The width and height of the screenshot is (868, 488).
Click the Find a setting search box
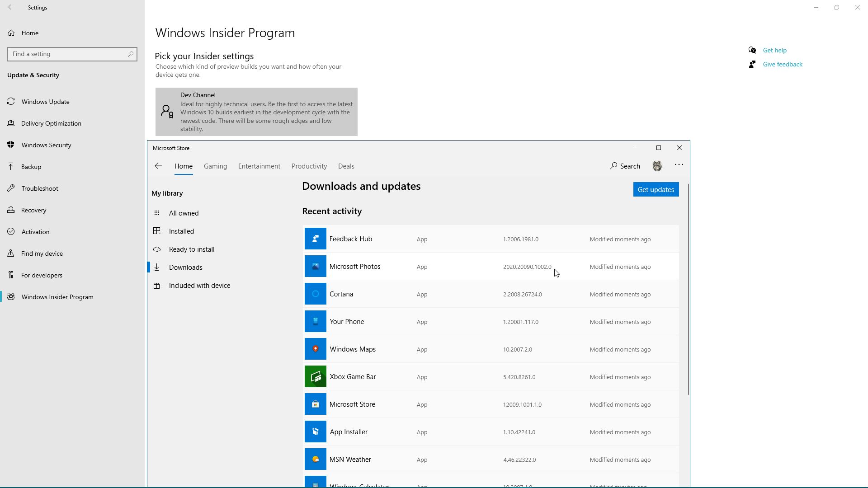[x=68, y=54]
